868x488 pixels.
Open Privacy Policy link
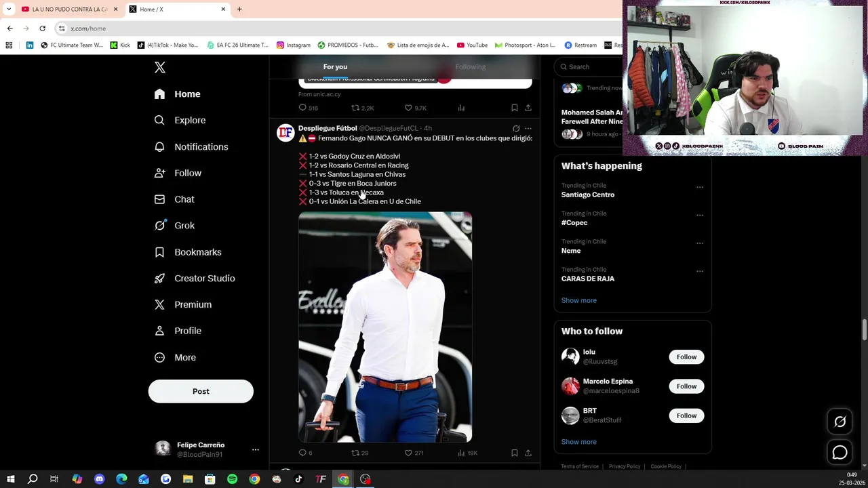625,466
